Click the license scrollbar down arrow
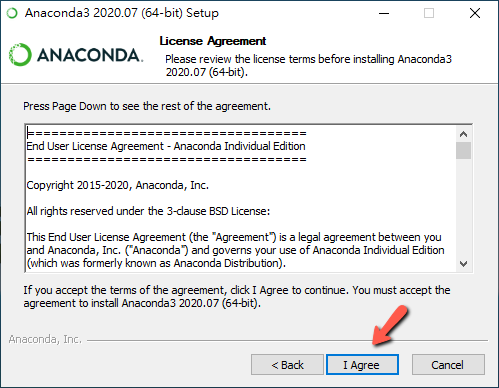The image size is (499, 388). click(463, 264)
